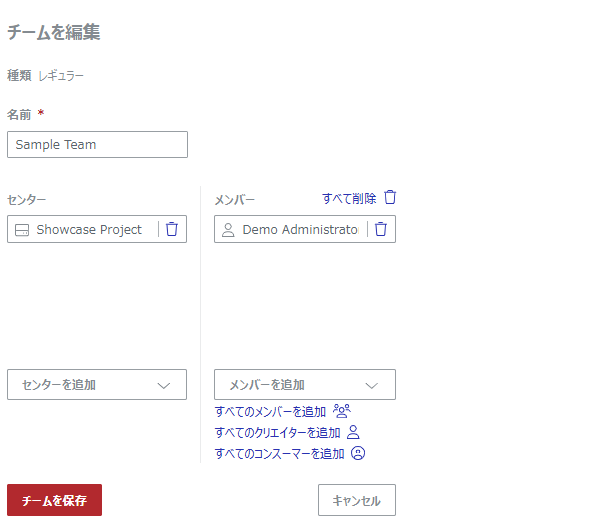Click the group icon beside すべてのメンバーを追加
The image size is (590, 517).
point(342,411)
